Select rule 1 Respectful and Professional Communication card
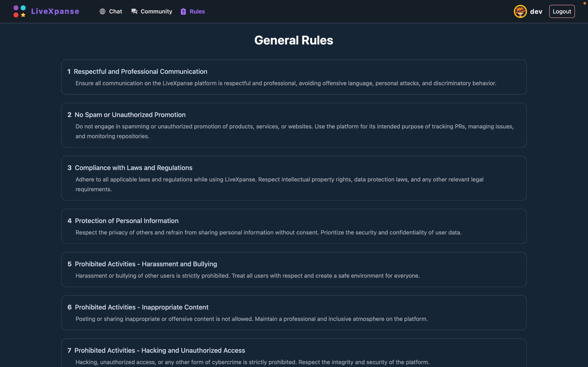Image resolution: width=588 pixels, height=367 pixels. (x=294, y=77)
